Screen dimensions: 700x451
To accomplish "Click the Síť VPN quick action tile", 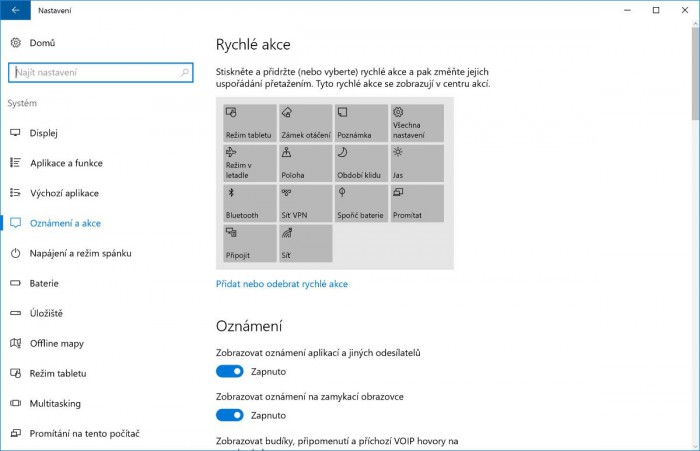I will click(304, 203).
